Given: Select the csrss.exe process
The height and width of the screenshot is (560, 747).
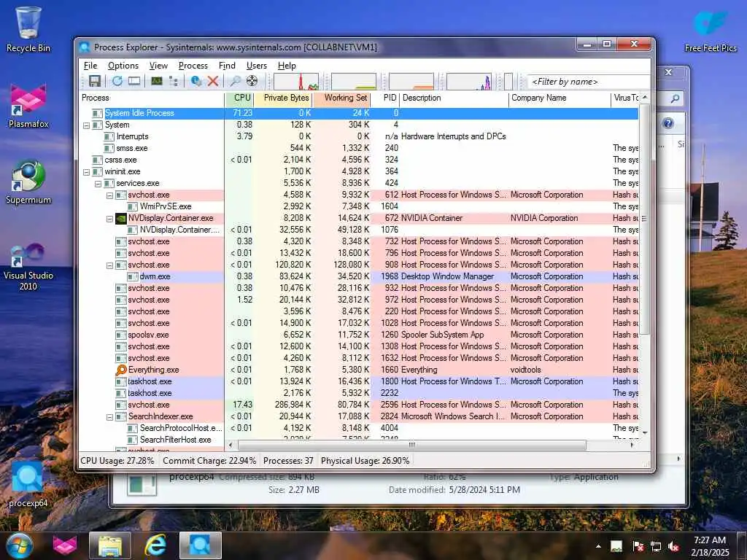Looking at the screenshot, I should point(359,160).
